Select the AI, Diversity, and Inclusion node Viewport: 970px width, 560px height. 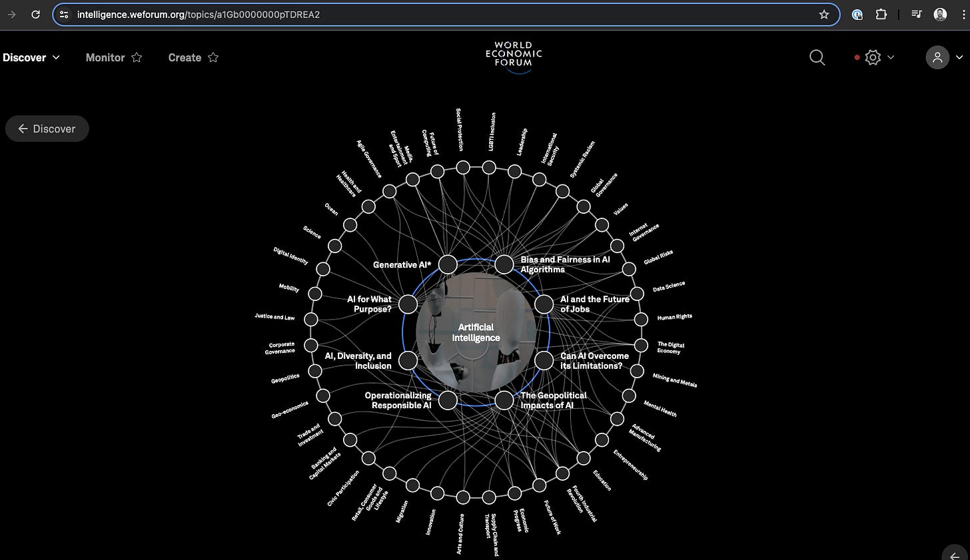[x=408, y=360]
